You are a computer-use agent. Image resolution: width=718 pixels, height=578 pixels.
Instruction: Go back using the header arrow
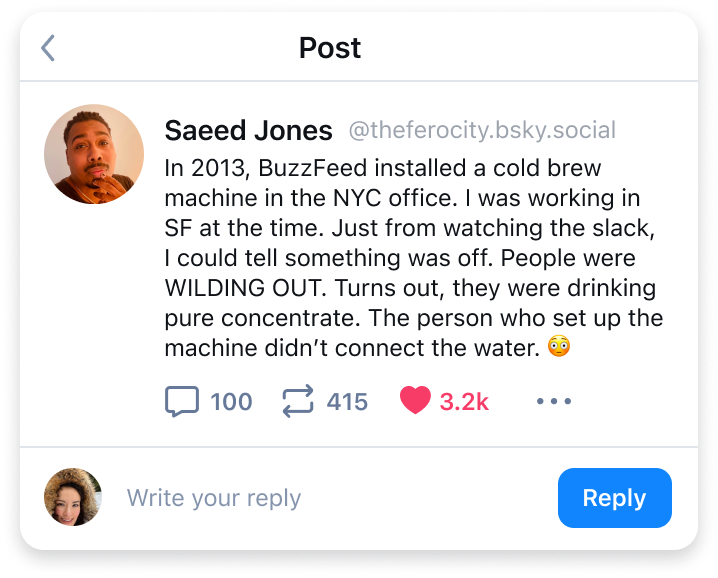48,48
